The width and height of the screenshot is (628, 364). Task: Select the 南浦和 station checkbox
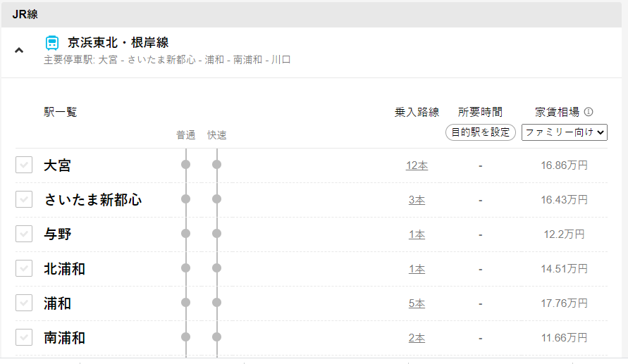coord(24,337)
